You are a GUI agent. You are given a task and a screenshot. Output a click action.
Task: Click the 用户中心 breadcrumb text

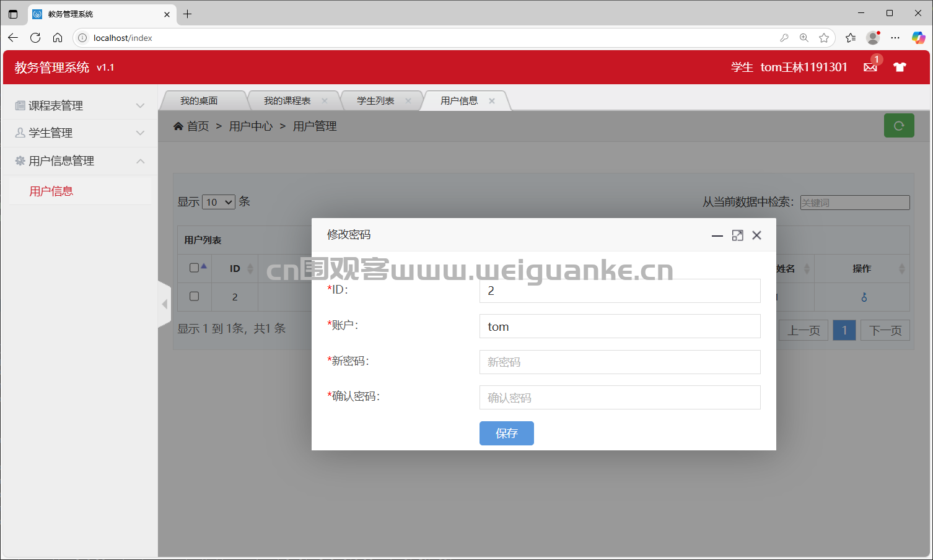(251, 126)
